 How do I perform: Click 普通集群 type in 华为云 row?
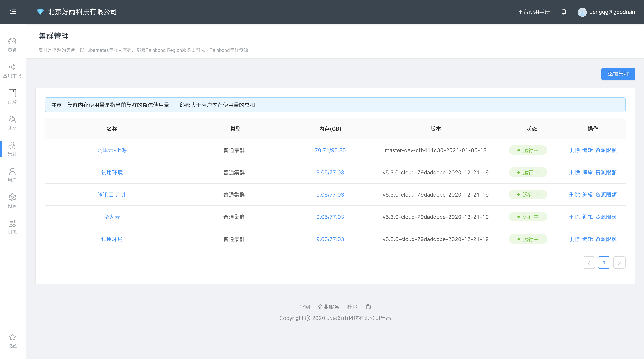click(234, 217)
